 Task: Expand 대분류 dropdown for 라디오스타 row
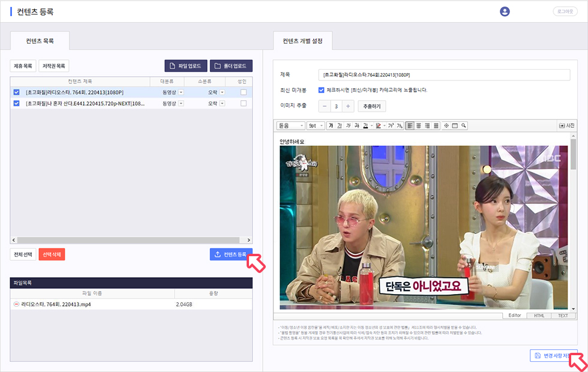coord(181,92)
